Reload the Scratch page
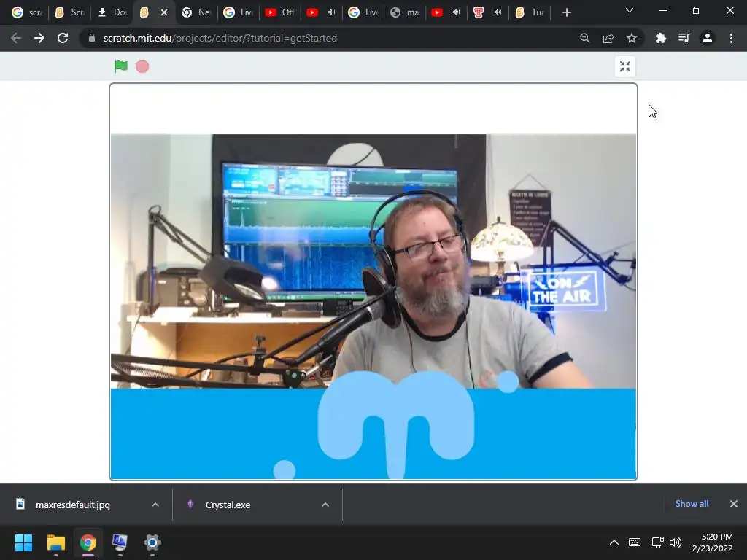The image size is (747, 560). click(x=63, y=38)
